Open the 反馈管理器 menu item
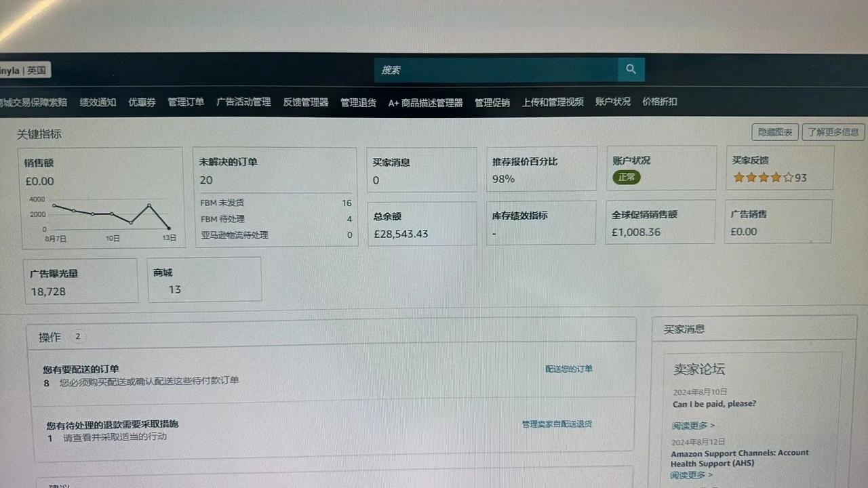The image size is (868, 488). [306, 102]
